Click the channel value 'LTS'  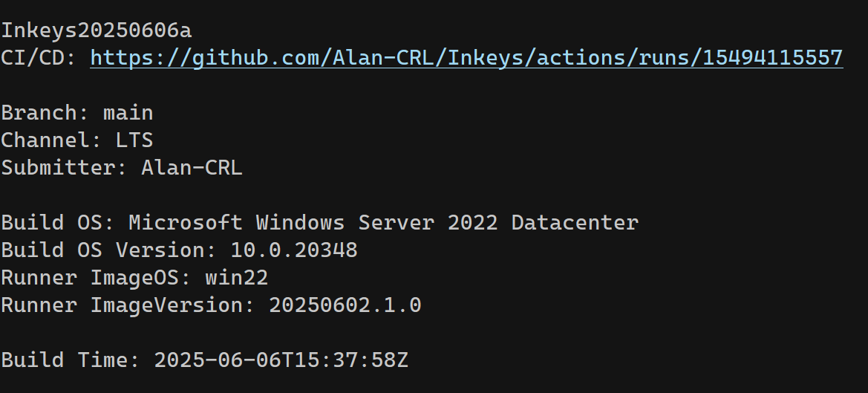(134, 140)
